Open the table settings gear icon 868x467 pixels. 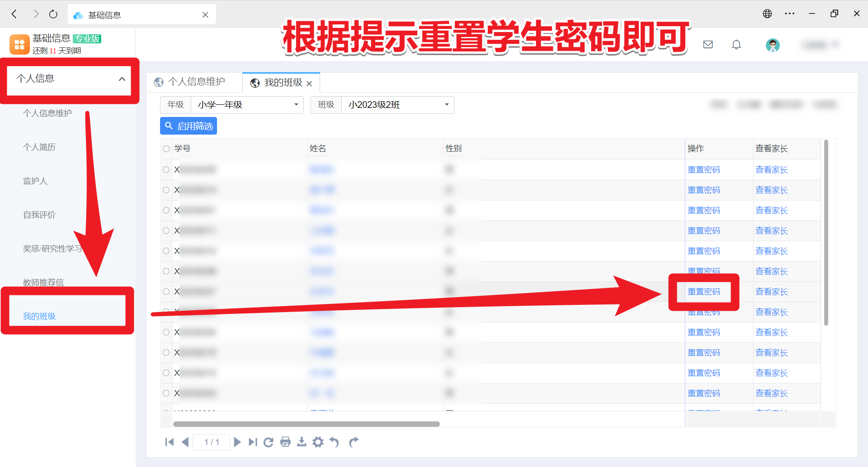pos(318,442)
